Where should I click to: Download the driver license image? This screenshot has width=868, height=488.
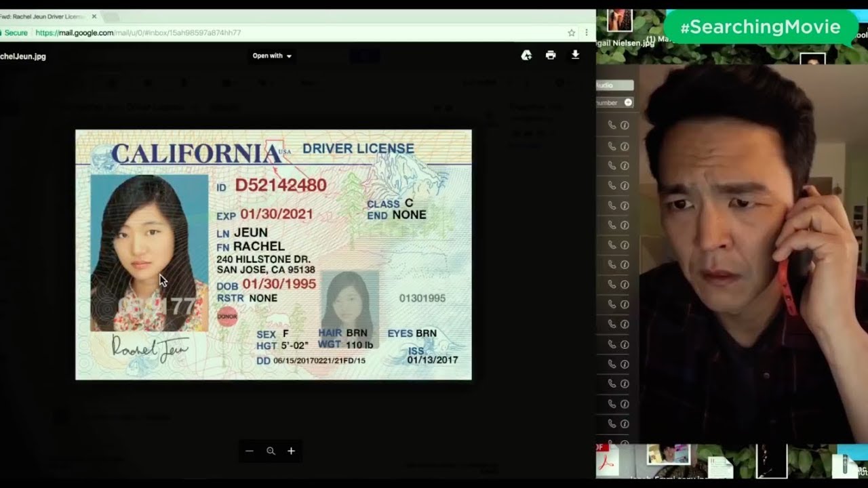coord(575,55)
